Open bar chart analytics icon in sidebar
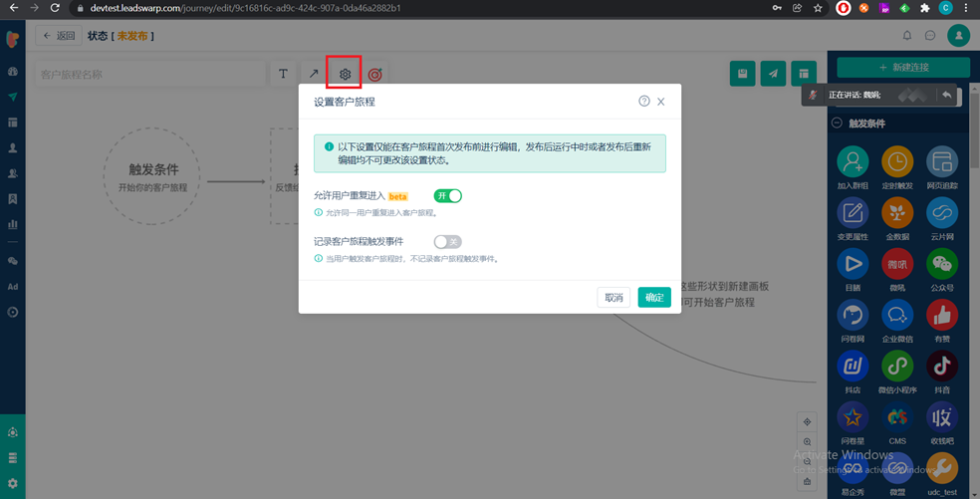The image size is (980, 499). point(13,224)
